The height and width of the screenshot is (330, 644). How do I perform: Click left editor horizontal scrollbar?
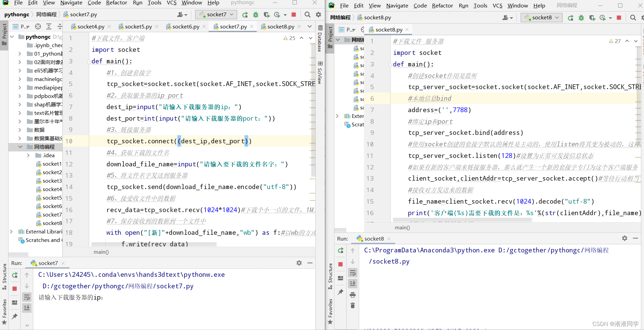154,244
